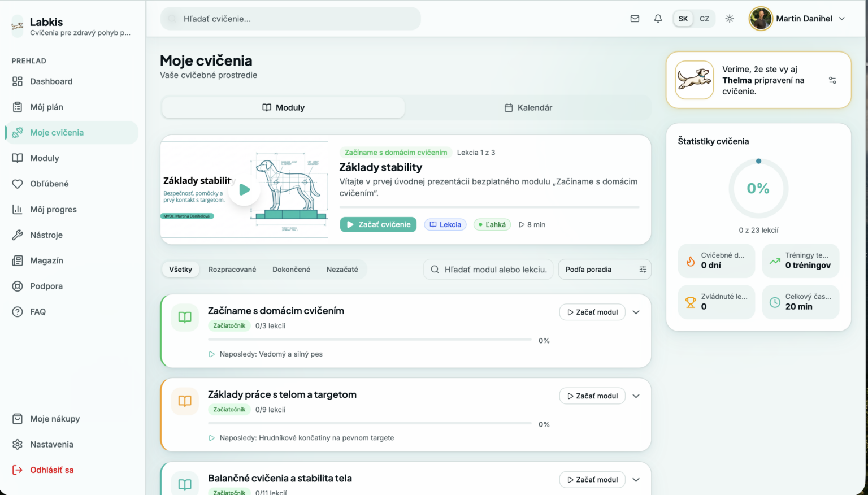
Task: Open Obľúbené favorites
Action: (71, 184)
